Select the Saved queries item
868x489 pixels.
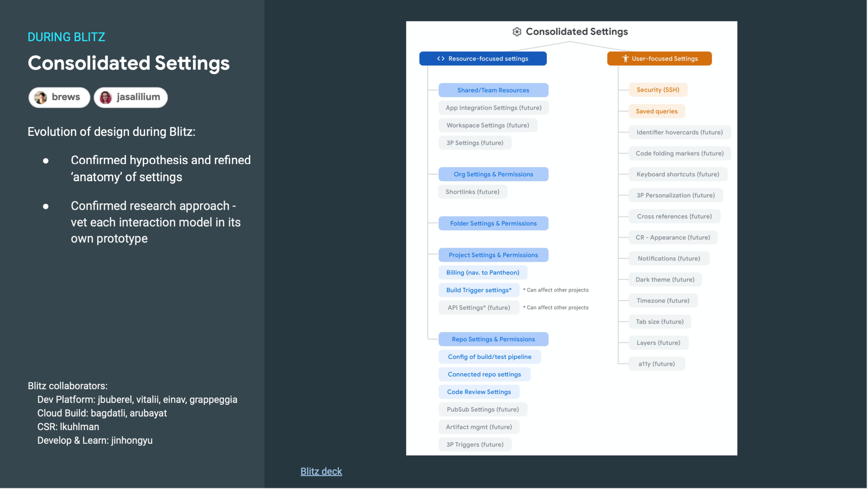(x=656, y=111)
